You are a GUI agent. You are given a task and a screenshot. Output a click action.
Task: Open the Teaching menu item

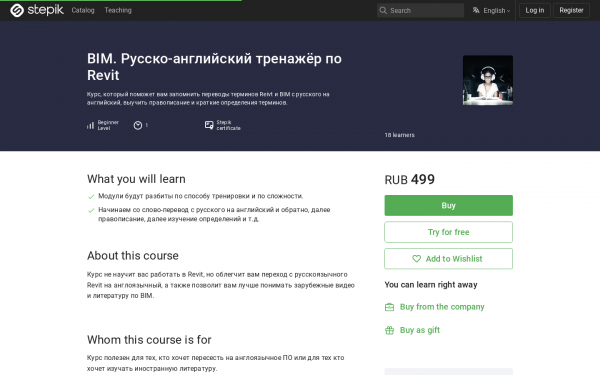tap(118, 10)
